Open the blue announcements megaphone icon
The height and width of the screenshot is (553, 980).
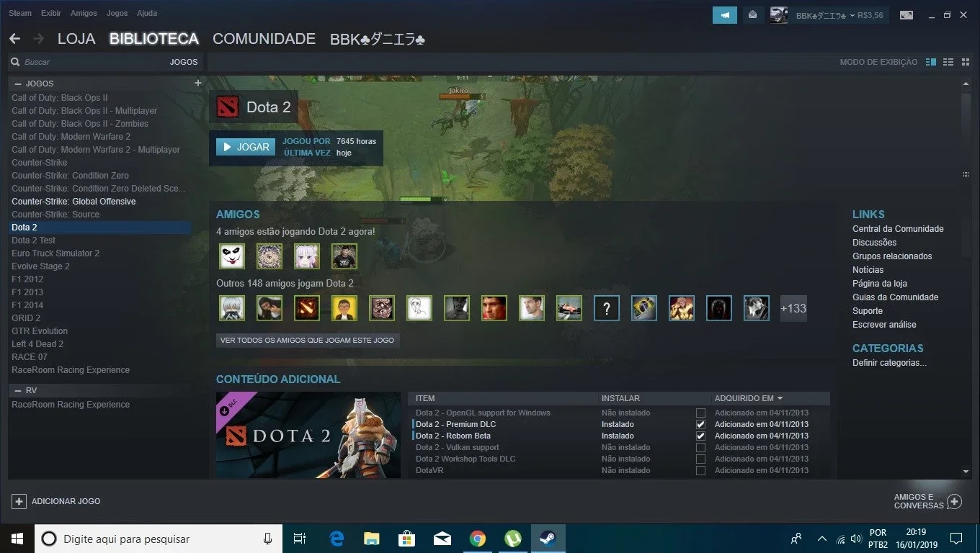coord(725,15)
